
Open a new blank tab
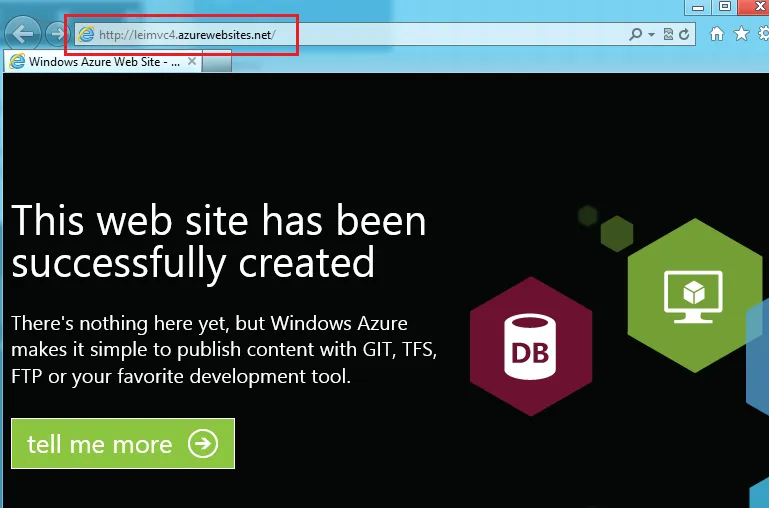coord(217,62)
